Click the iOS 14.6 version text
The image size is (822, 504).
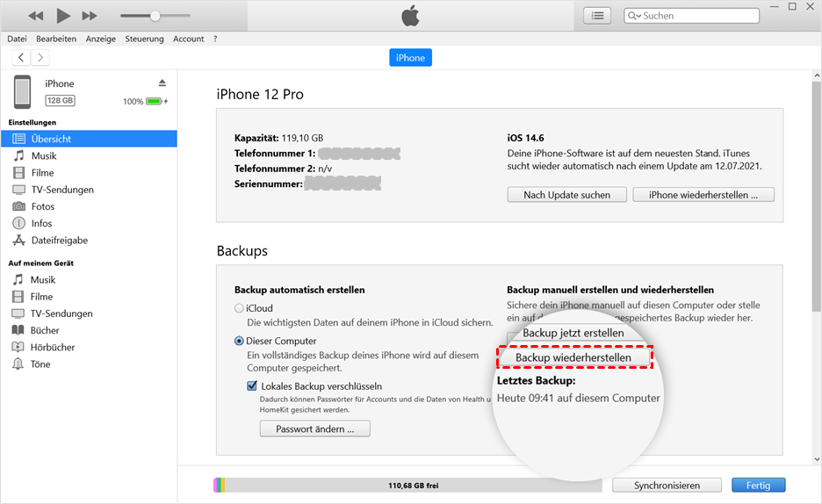click(525, 138)
